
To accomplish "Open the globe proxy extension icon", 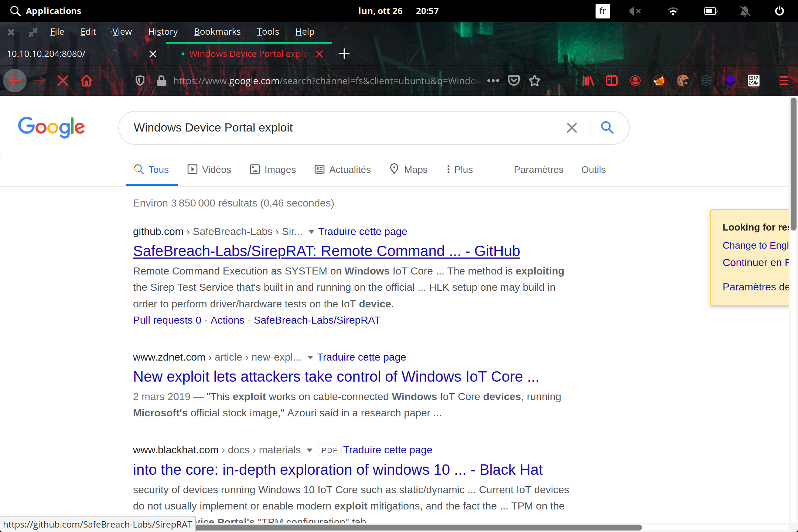I will [706, 81].
